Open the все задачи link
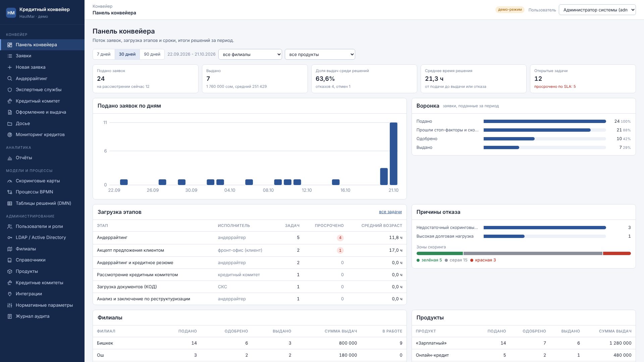Screen dimensions: 644x362 click(390, 212)
